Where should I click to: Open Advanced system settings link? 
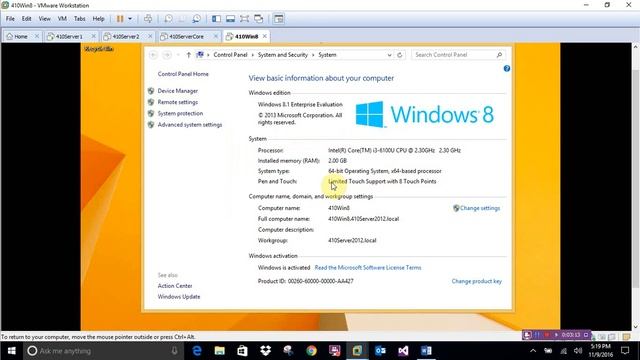point(190,125)
